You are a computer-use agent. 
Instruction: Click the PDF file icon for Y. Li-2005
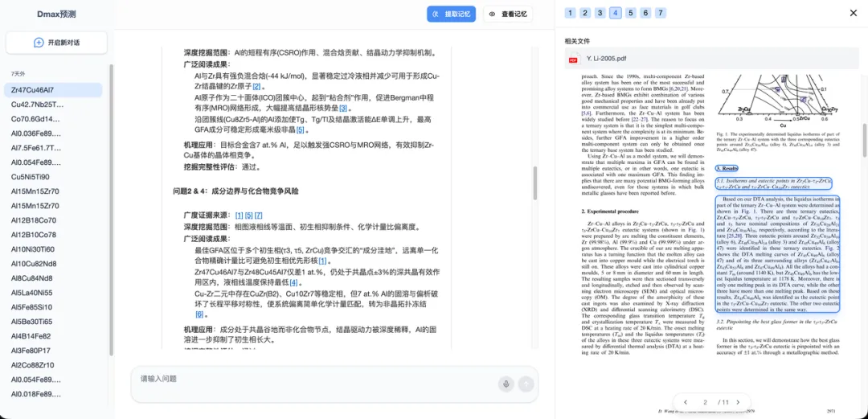pyautogui.click(x=573, y=58)
